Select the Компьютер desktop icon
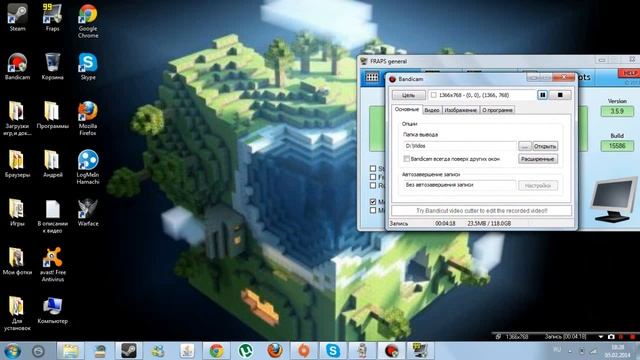Viewport: 640px width, 360px height. tap(52, 310)
